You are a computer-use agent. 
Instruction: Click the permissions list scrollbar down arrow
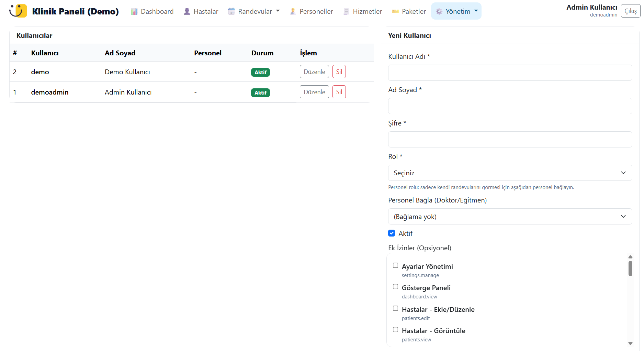(x=630, y=343)
